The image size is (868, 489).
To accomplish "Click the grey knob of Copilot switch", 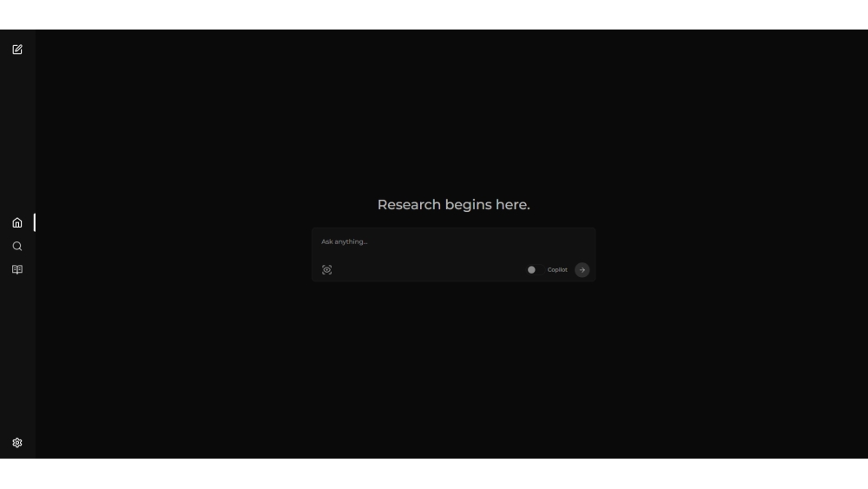I will (531, 270).
